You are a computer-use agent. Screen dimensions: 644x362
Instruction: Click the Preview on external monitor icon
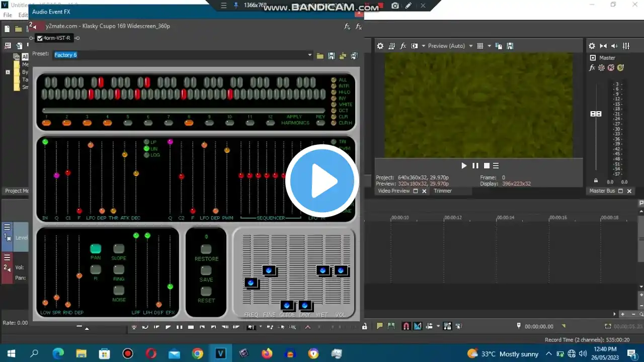tap(392, 46)
